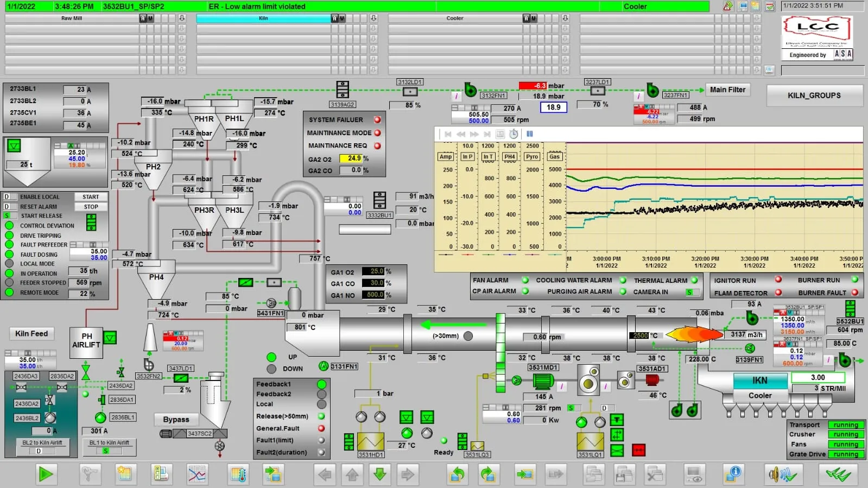868x488 pixels.
Task: Open the KILN_GROUPS button
Action: click(814, 96)
